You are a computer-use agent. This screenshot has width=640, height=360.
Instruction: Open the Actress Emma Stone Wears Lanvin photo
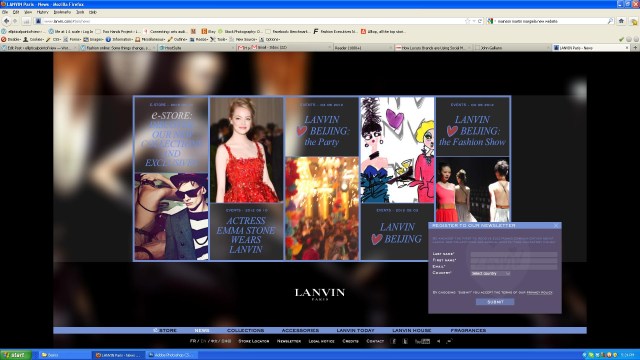pyautogui.click(x=247, y=149)
